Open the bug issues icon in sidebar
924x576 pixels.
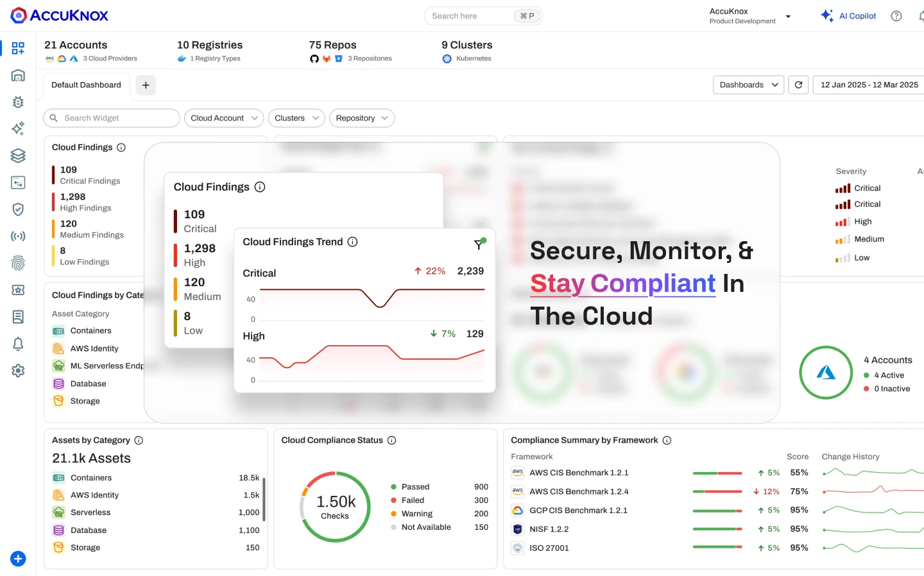(x=18, y=102)
